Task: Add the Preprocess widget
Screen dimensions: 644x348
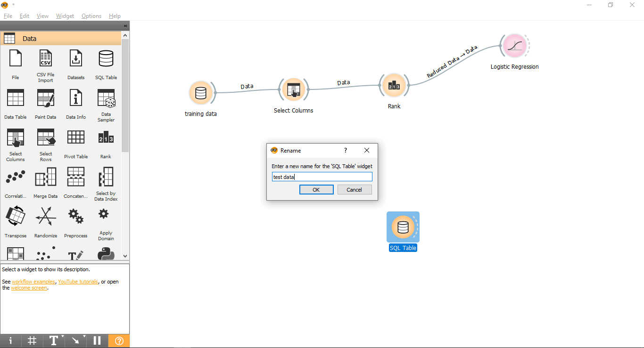Action: [x=76, y=217]
